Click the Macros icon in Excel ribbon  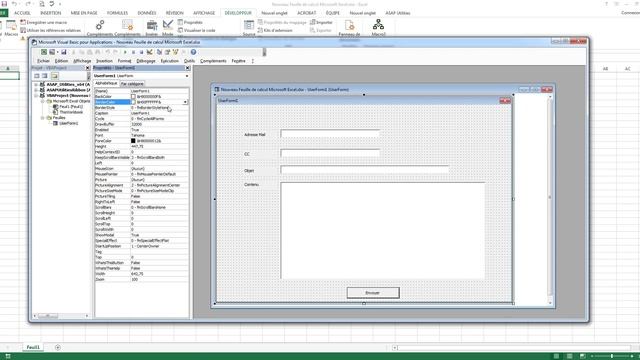coord(11,27)
